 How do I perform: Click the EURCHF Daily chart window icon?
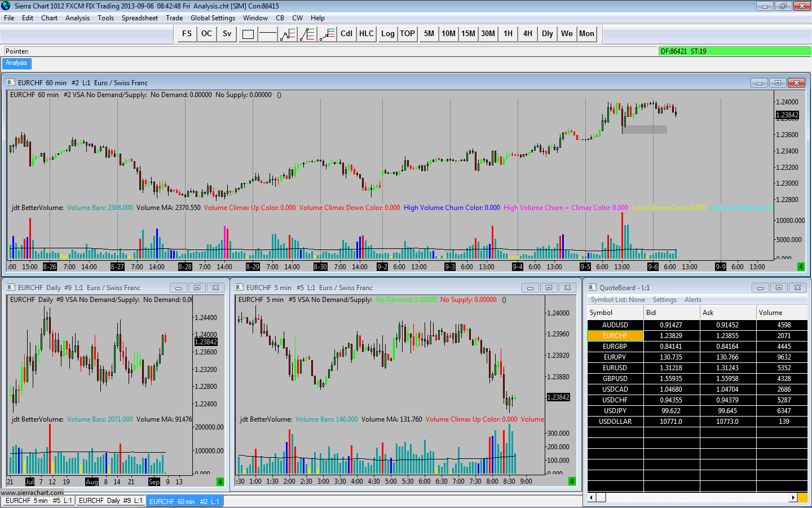pyautogui.click(x=11, y=287)
